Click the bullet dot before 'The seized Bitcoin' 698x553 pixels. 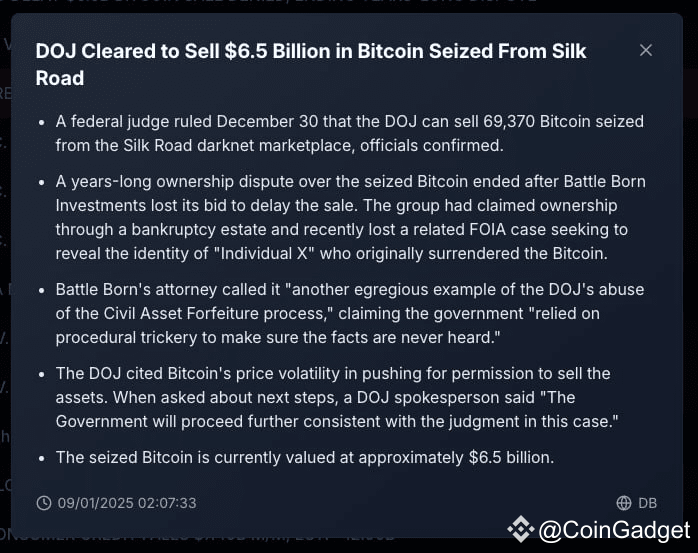click(x=42, y=458)
